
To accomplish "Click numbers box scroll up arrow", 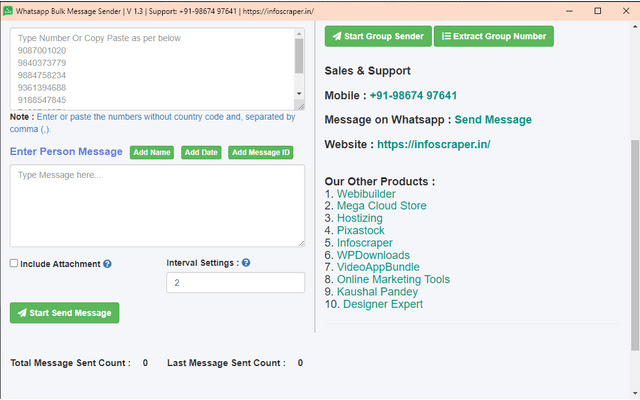I will pos(299,33).
